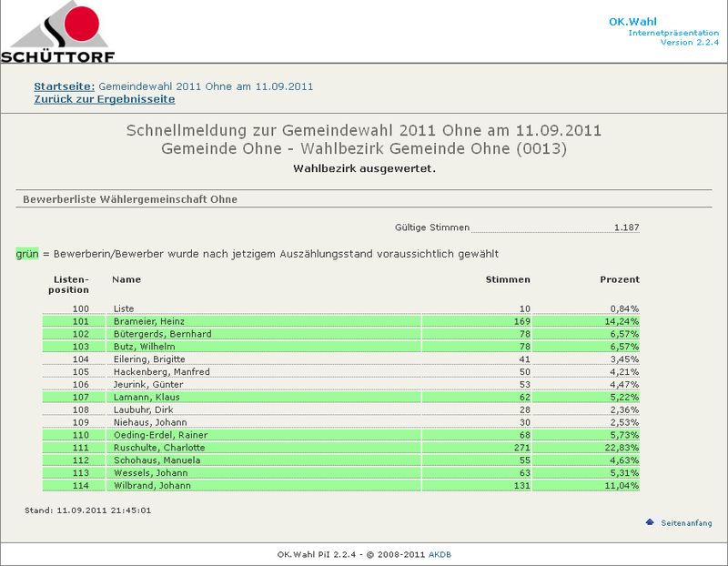The height and width of the screenshot is (566, 728).
Task: Click the green legend color swatch
Action: click(26, 253)
